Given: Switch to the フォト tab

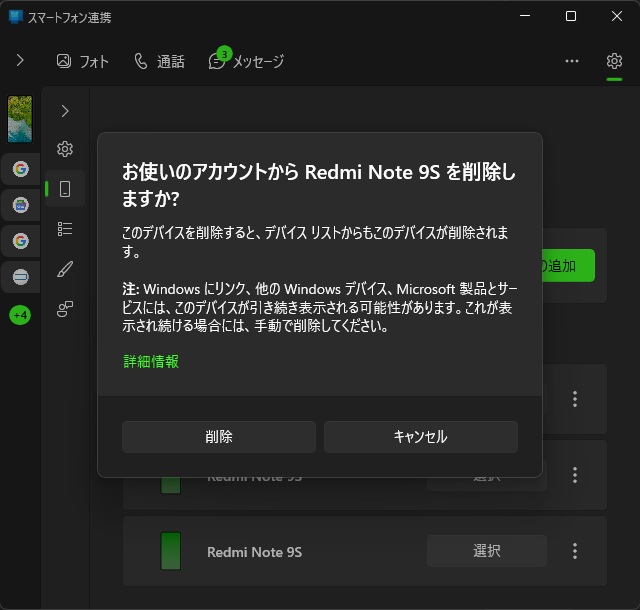Looking at the screenshot, I should [82, 61].
